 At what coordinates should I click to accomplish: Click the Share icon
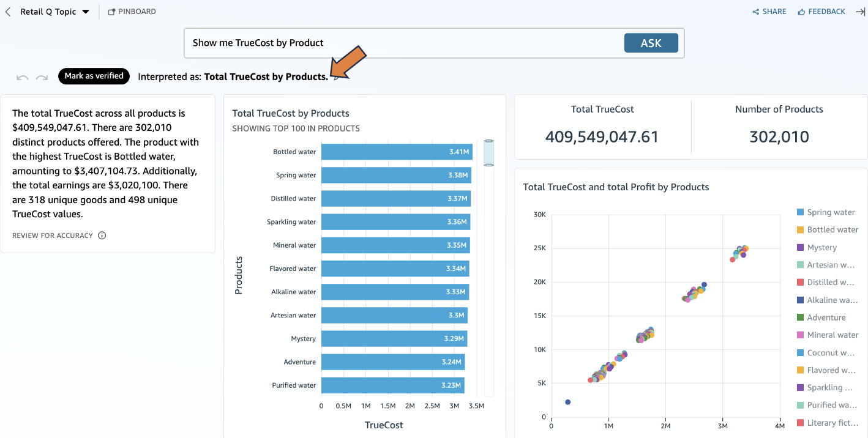[x=756, y=12]
